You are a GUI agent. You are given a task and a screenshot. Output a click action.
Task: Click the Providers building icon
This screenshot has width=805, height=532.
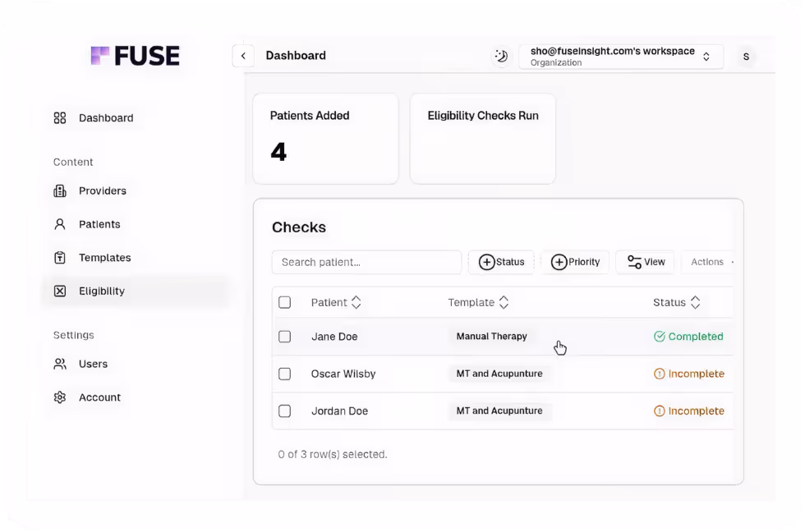coord(60,191)
